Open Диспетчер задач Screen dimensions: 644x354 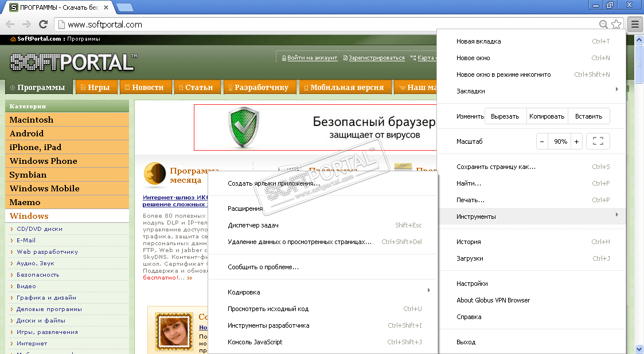tap(323, 225)
